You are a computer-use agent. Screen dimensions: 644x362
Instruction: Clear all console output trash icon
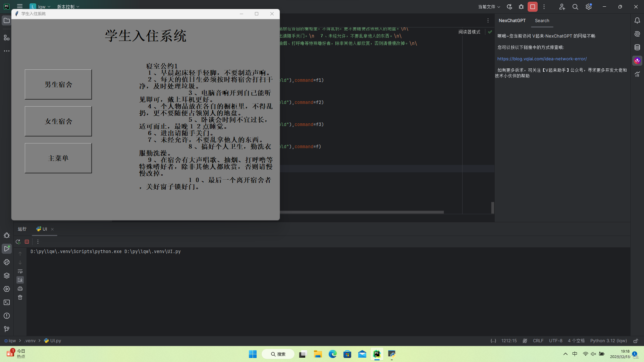pyautogui.click(x=20, y=297)
